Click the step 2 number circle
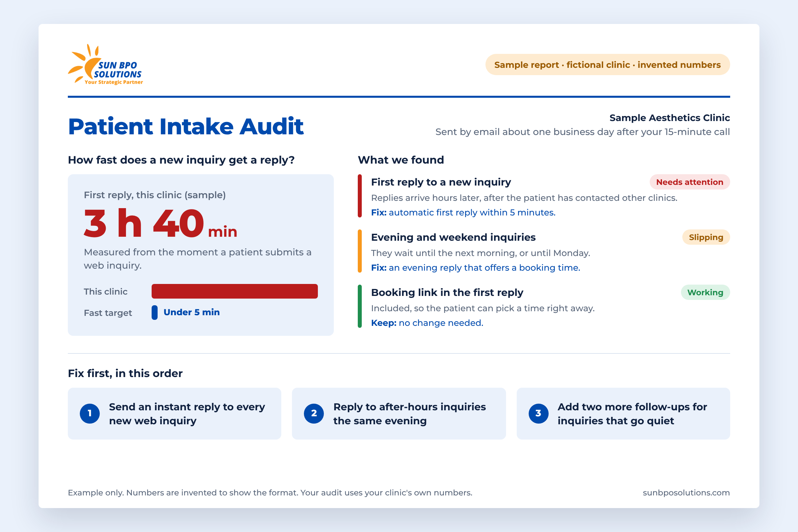 [x=314, y=413]
